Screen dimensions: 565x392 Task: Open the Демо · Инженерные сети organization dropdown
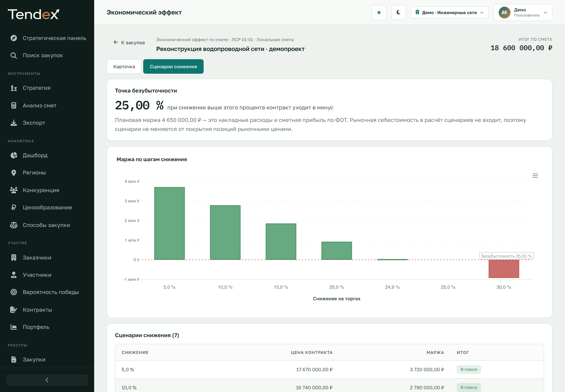tap(449, 13)
